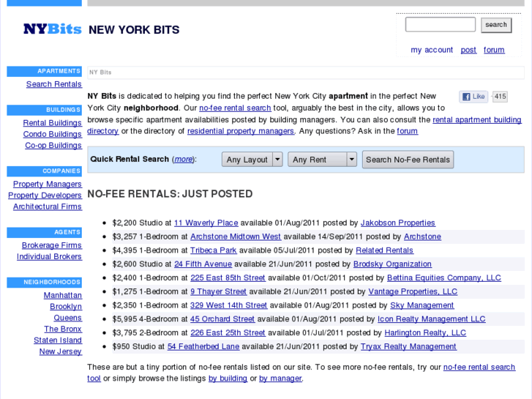
Task: Open Sky Management link
Action: tap(422, 305)
